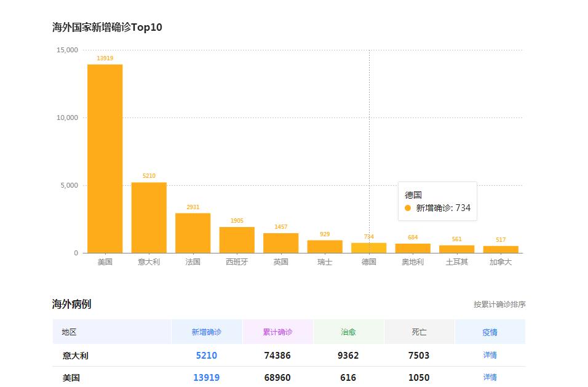Click the 瑞士 bar with 929
Viewport: 588px width, 387px height.
tap(325, 247)
